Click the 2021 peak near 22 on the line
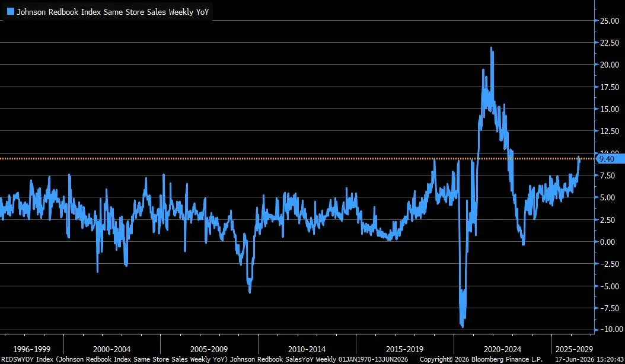 click(492, 49)
